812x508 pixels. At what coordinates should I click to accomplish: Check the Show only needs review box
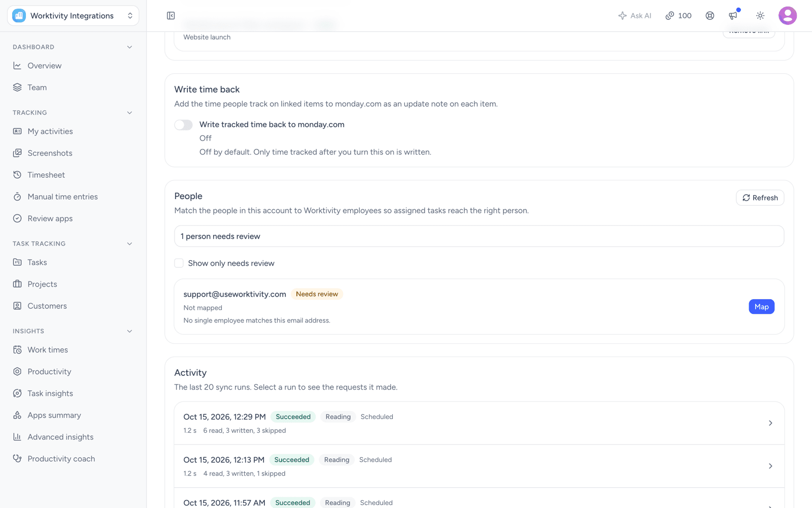[179, 263]
